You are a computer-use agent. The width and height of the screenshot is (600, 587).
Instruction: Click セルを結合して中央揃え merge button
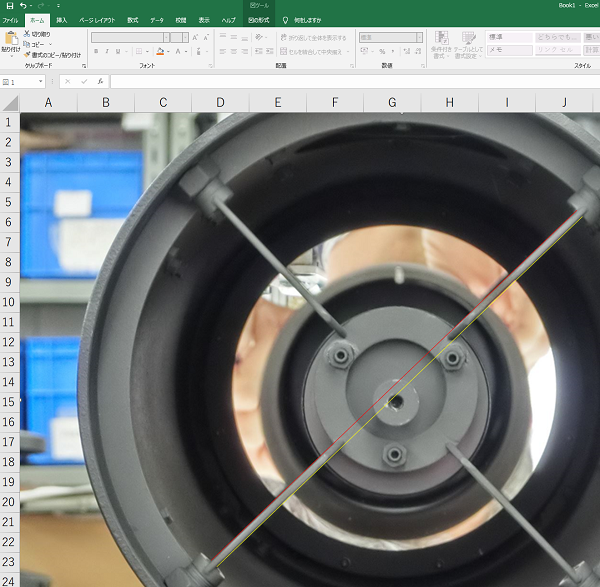pyautogui.click(x=311, y=51)
